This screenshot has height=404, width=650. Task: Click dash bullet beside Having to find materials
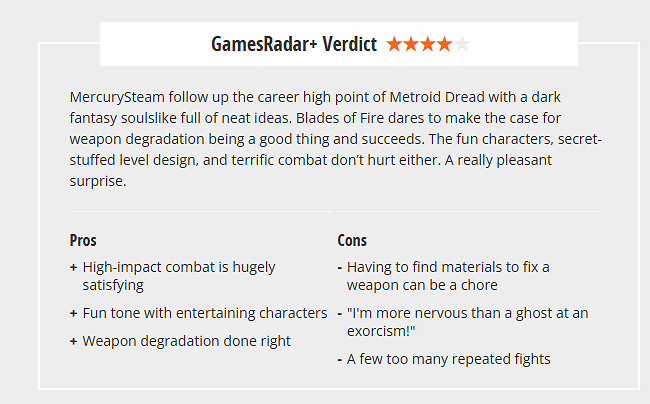pyautogui.click(x=340, y=268)
